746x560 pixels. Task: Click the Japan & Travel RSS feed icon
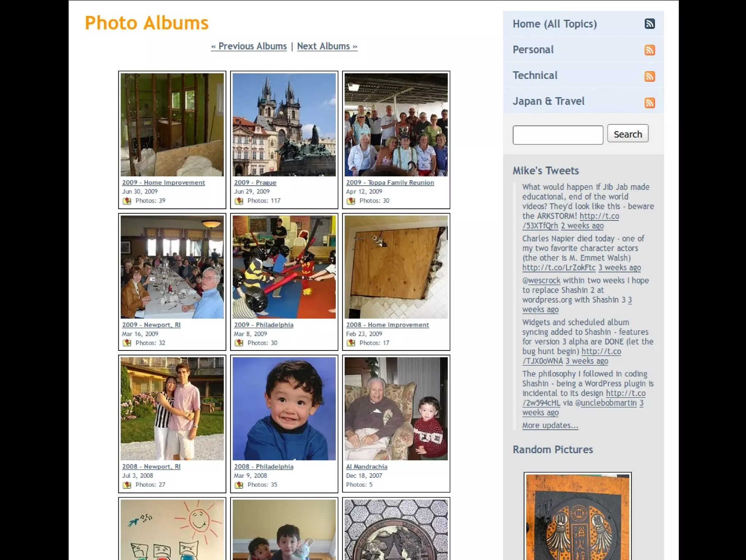point(649,102)
